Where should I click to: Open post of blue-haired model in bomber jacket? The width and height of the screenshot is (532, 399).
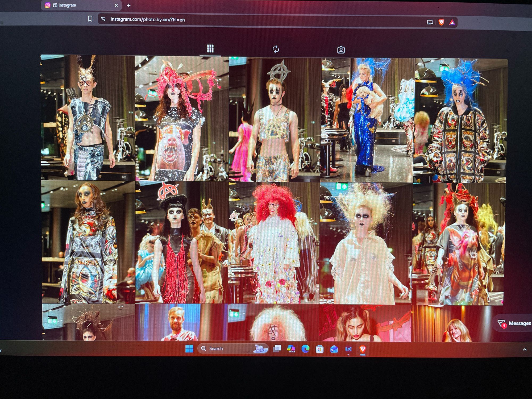pos(460,121)
